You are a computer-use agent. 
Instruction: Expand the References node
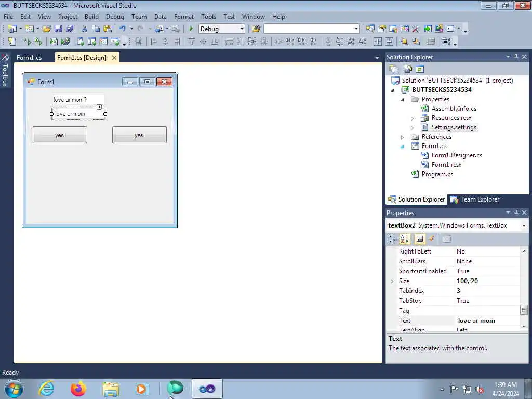coord(403,137)
